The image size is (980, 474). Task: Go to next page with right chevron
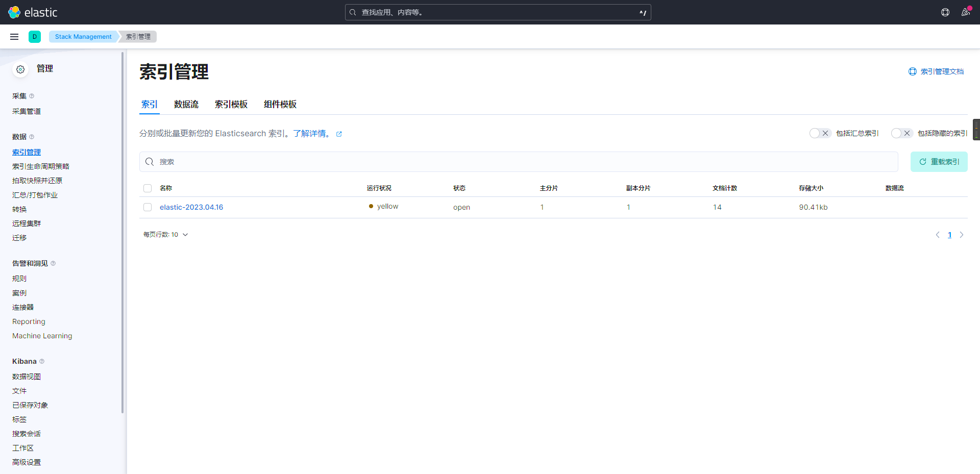point(962,235)
